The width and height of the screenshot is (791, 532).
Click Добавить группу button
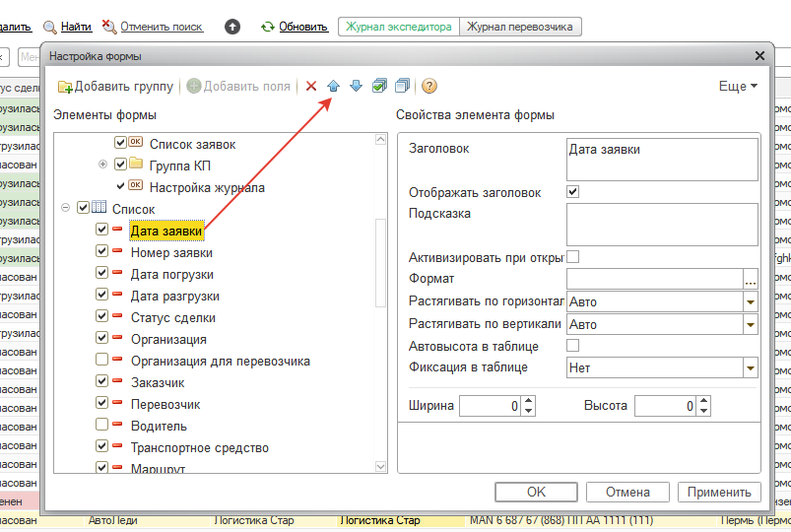click(x=115, y=87)
